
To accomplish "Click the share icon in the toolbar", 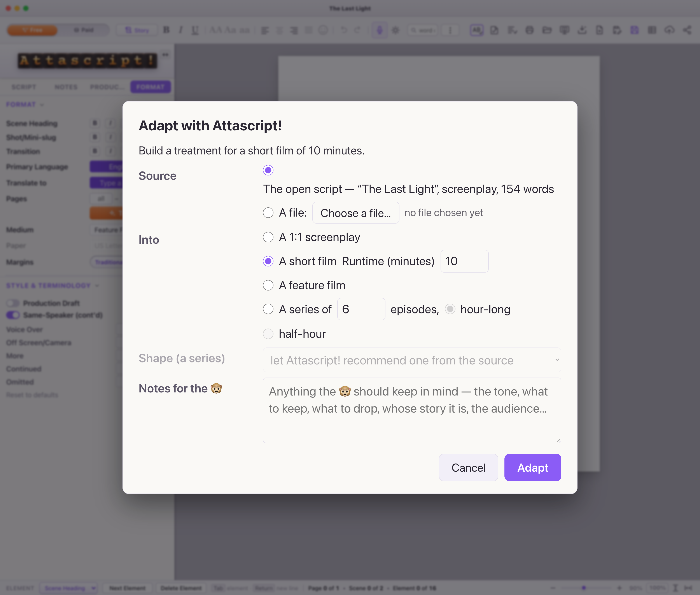I will [x=687, y=30].
